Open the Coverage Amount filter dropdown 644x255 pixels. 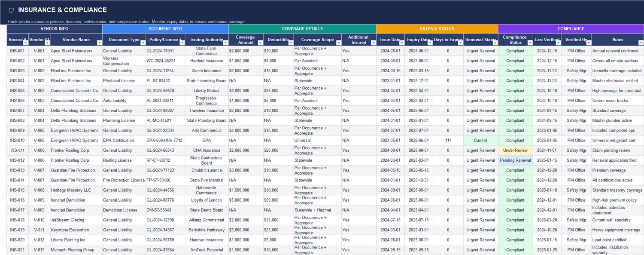tap(260, 43)
